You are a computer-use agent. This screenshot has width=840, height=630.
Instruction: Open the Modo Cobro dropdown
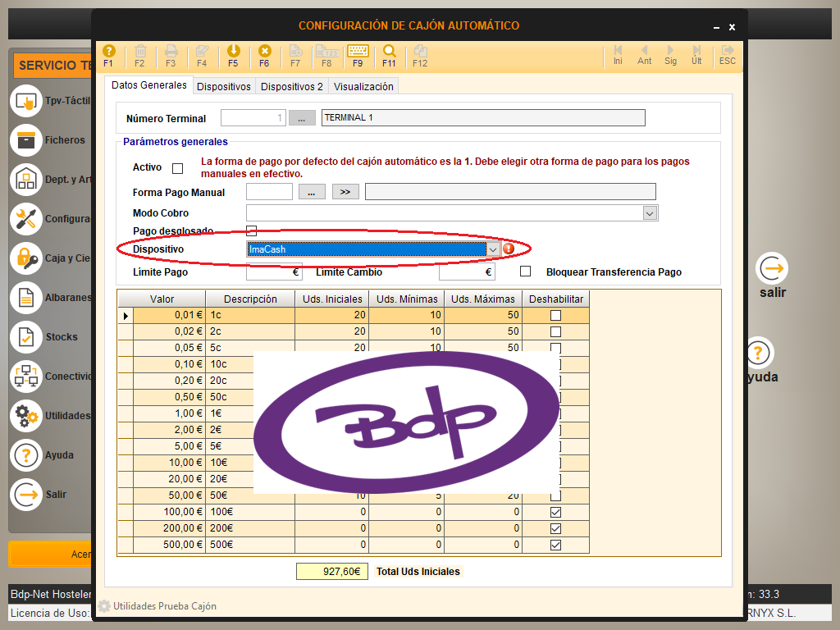(650, 213)
